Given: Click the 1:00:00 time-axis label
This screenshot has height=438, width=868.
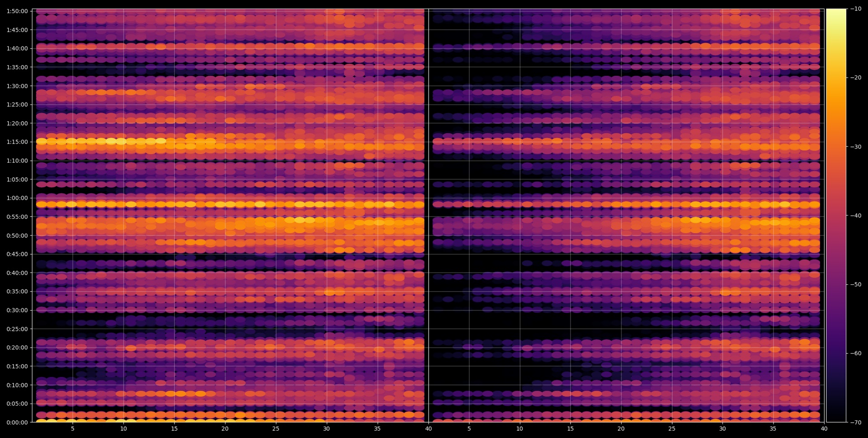Looking at the screenshot, I should tap(17, 198).
